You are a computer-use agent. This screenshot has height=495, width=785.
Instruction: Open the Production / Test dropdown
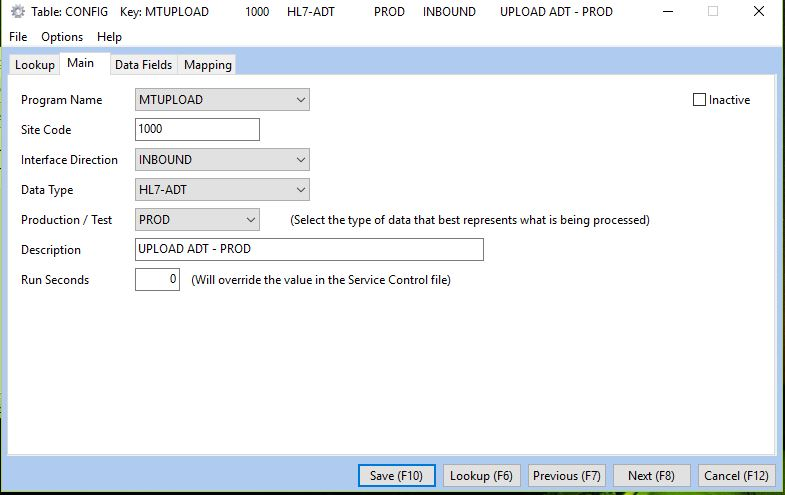tap(197, 220)
